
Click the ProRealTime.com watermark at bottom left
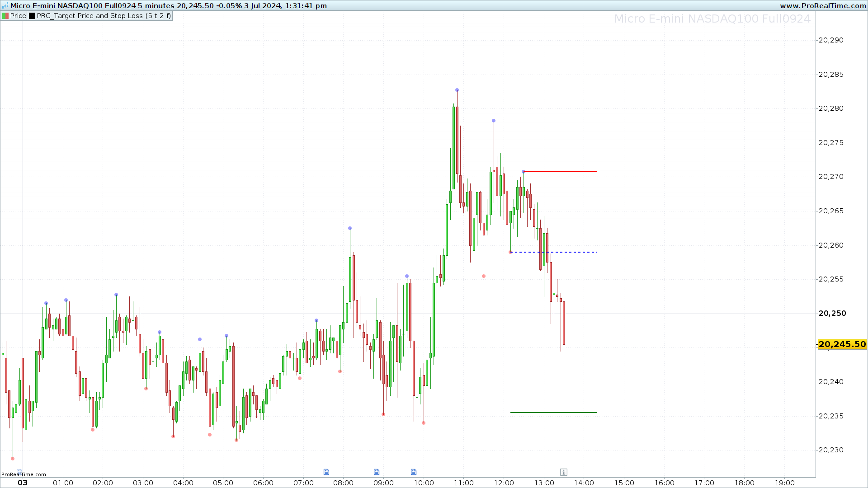pos(24,474)
